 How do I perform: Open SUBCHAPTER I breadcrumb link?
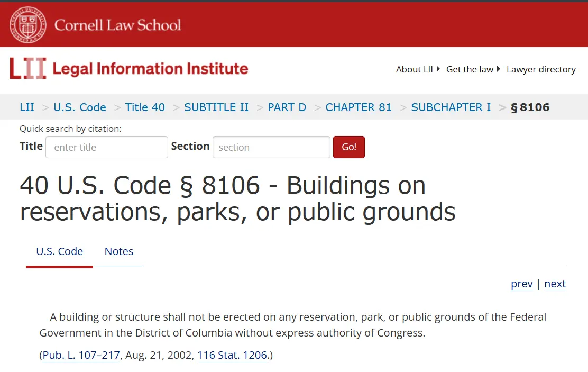click(451, 107)
